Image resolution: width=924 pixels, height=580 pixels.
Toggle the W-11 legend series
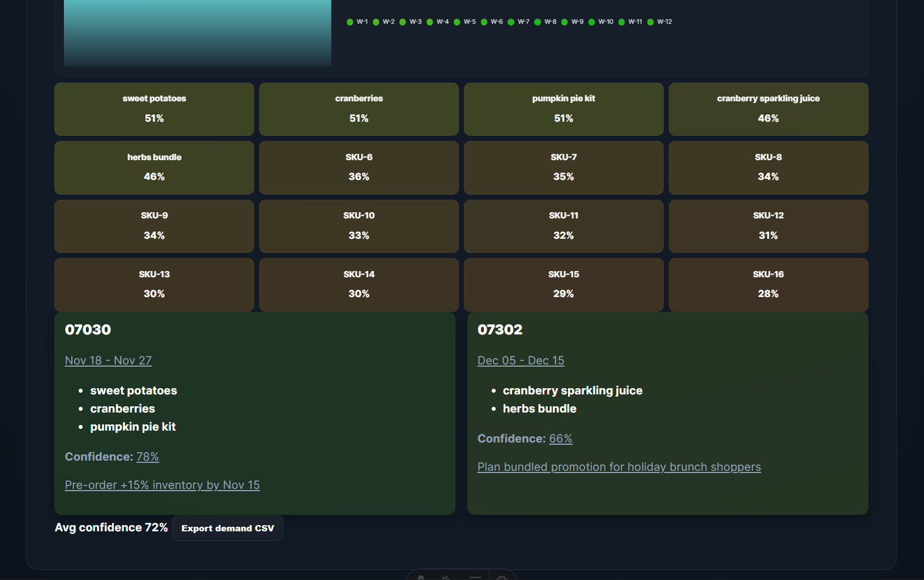(630, 22)
